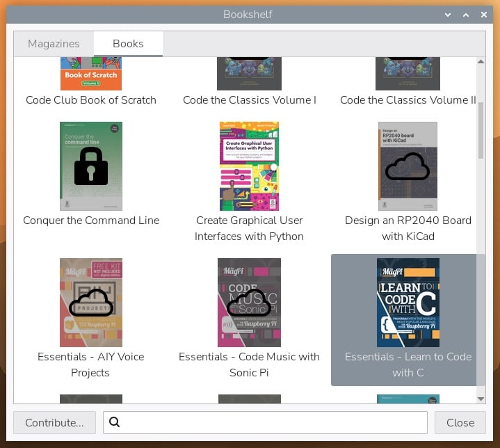Click cloud icon on Design an RP2040 Board

pos(408,166)
